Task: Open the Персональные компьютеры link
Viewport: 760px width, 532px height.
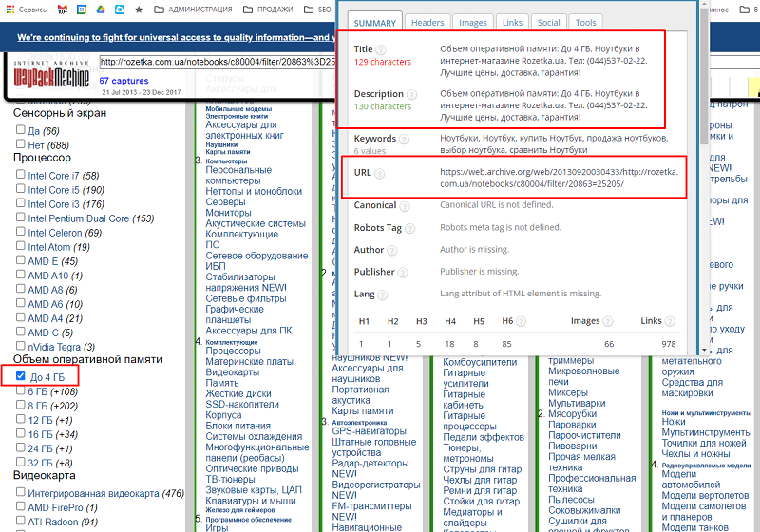Action: 238,176
